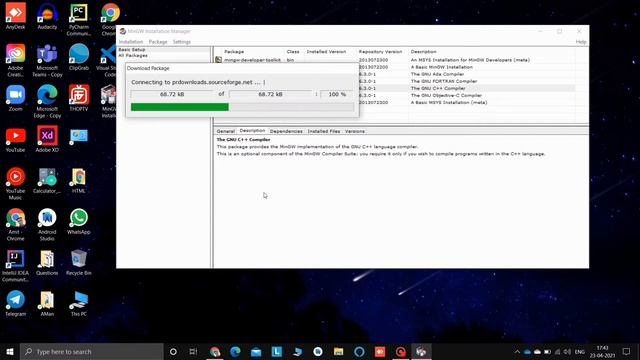The image size is (640, 360).
Task: Open the Amit - Chrome desktop shortcut
Action: (x=16, y=224)
